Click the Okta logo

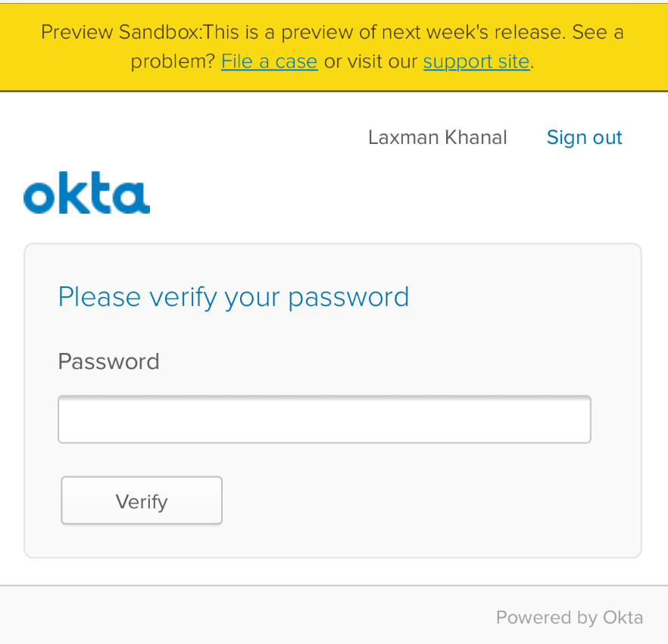tap(86, 192)
